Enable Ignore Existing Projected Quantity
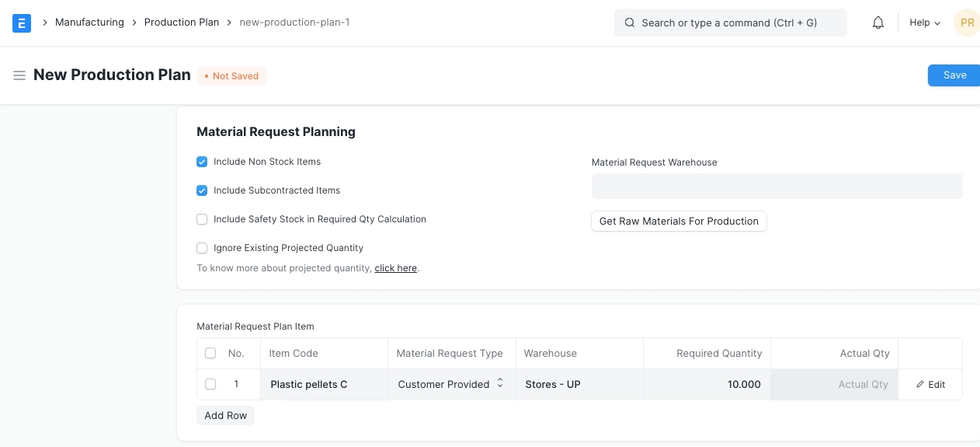The width and height of the screenshot is (980, 447). point(202,248)
